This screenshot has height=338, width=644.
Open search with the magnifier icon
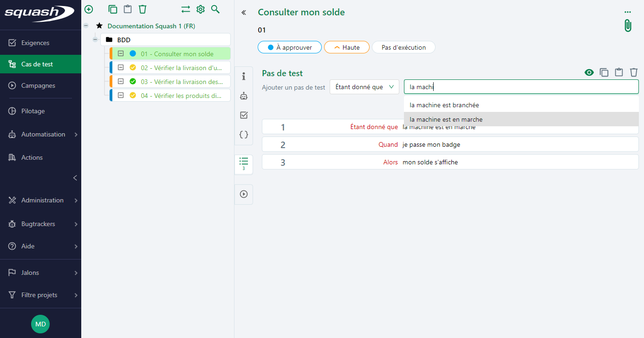pos(215,9)
